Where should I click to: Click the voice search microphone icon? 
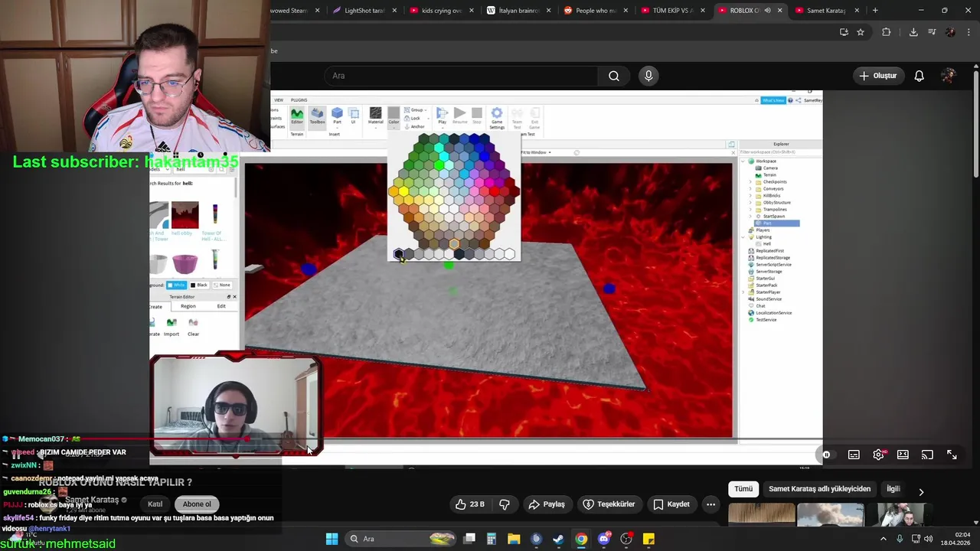648,76
